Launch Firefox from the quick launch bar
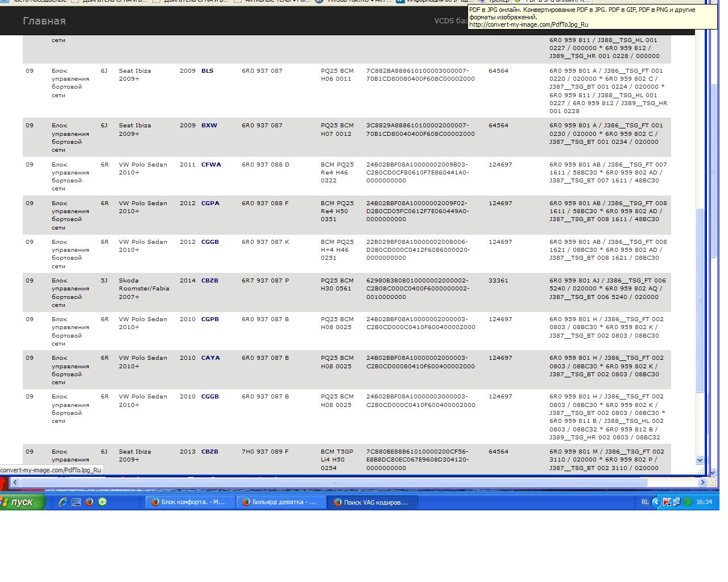The height and width of the screenshot is (582, 728). (x=89, y=502)
